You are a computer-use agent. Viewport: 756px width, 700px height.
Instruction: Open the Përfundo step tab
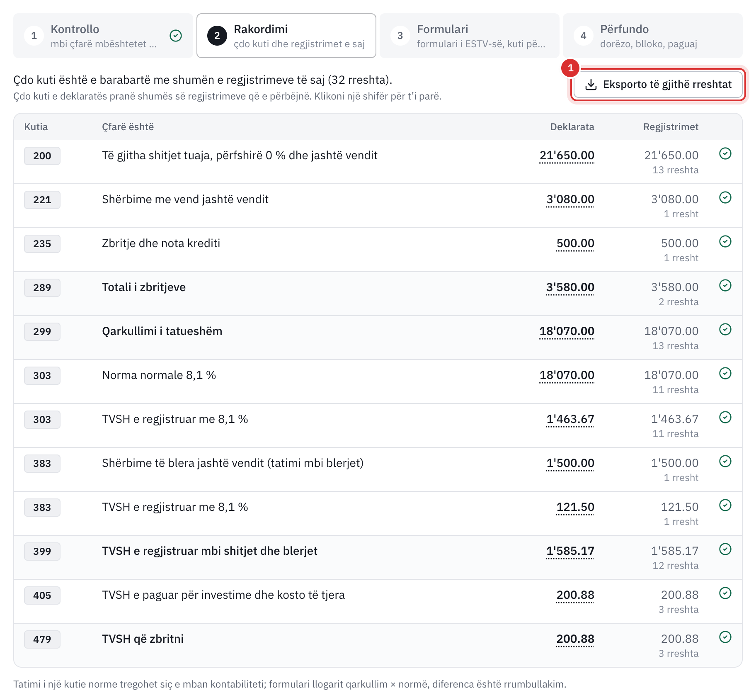(653, 36)
